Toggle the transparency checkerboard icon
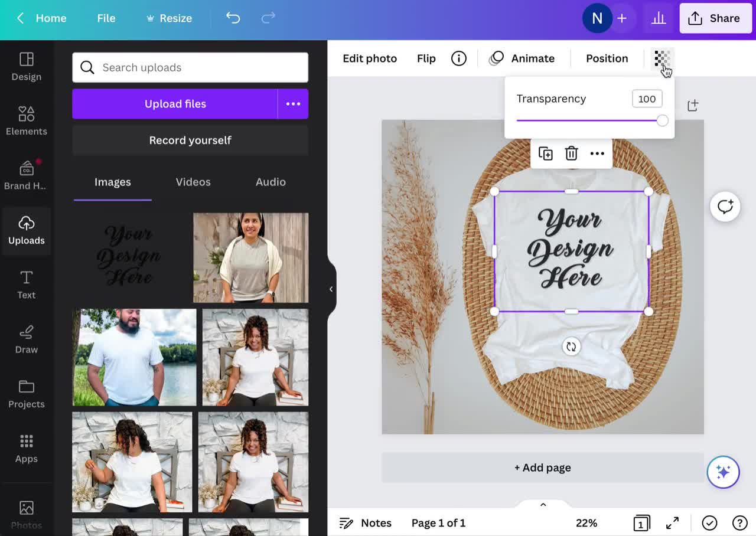This screenshot has height=536, width=756. click(x=662, y=58)
